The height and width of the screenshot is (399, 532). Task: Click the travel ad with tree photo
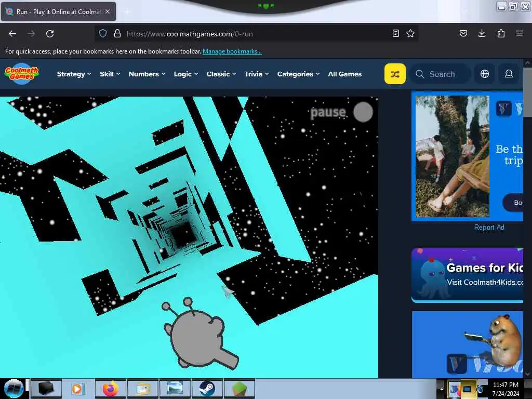[468, 156]
